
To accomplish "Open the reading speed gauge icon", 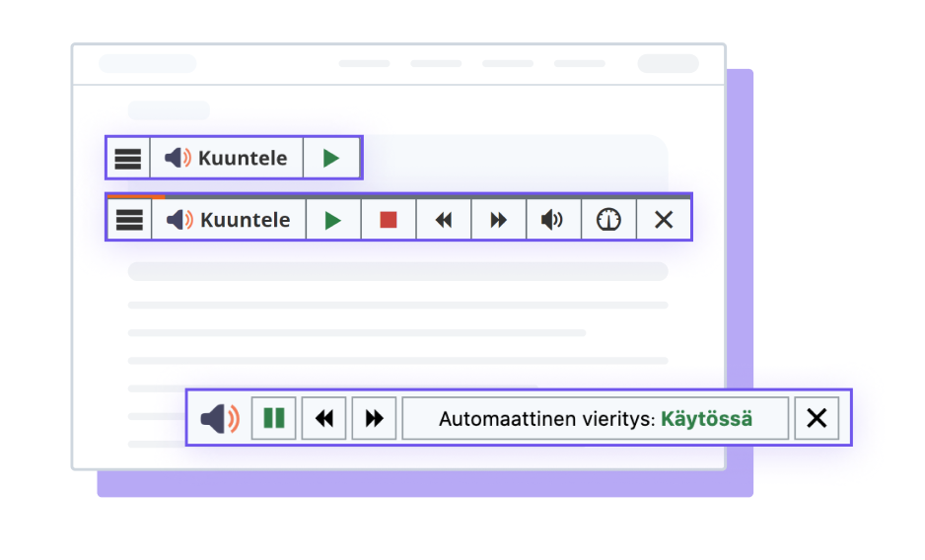I will tap(608, 220).
